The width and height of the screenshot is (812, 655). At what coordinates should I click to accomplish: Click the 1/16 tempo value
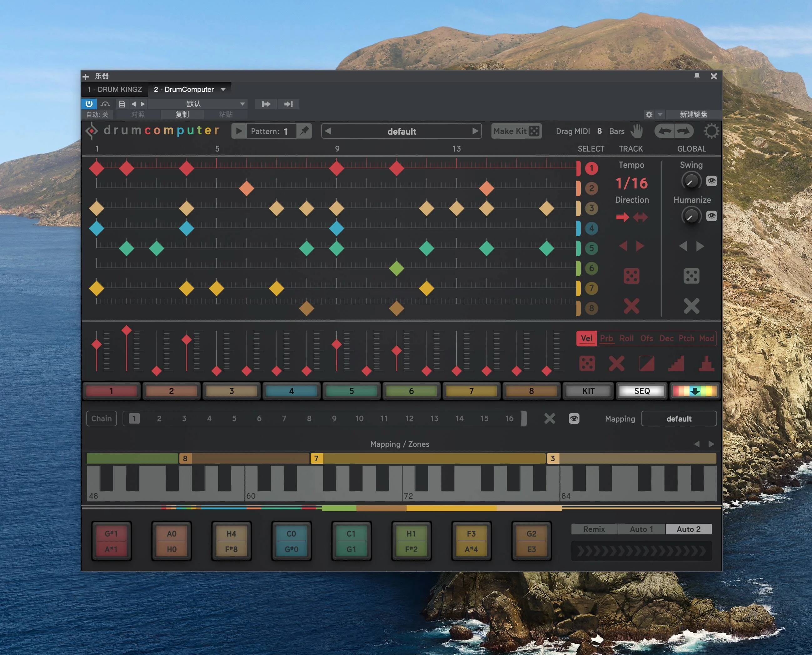(x=631, y=183)
